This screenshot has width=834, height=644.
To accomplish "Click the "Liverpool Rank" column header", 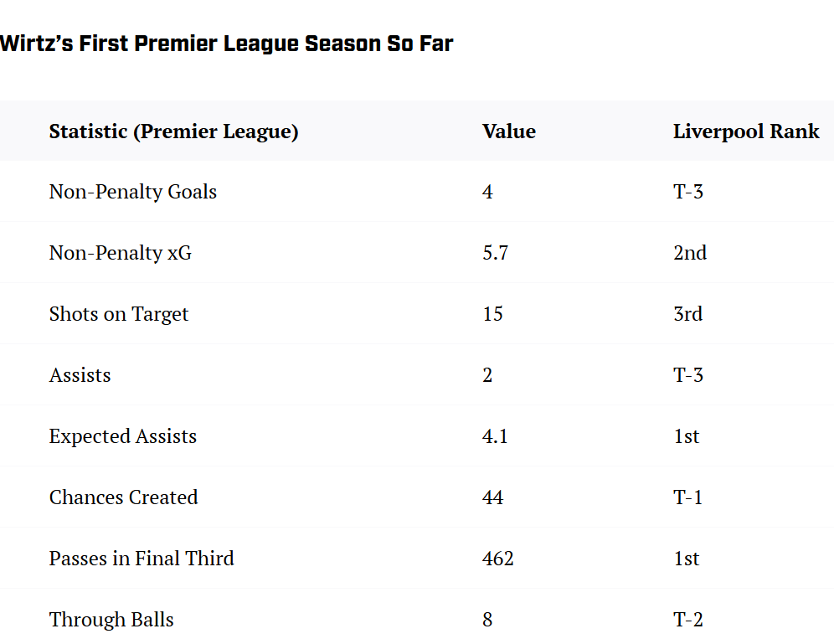I will [746, 131].
